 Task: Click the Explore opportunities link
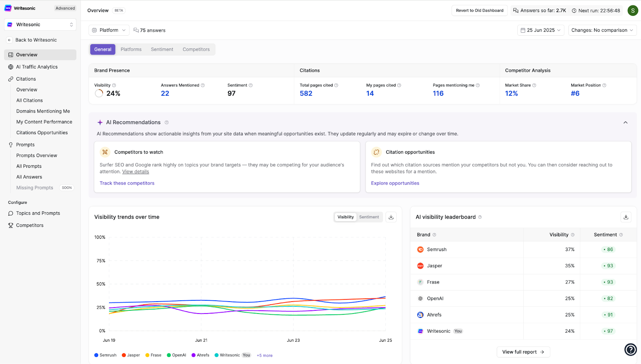(395, 183)
